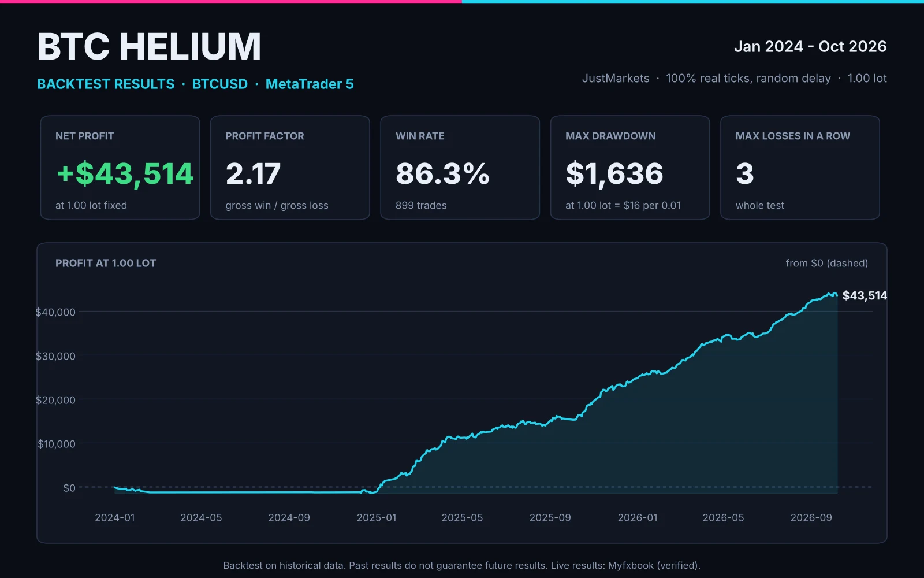The width and height of the screenshot is (924, 578).
Task: Click the 2026-01 x-axis label
Action: (638, 517)
